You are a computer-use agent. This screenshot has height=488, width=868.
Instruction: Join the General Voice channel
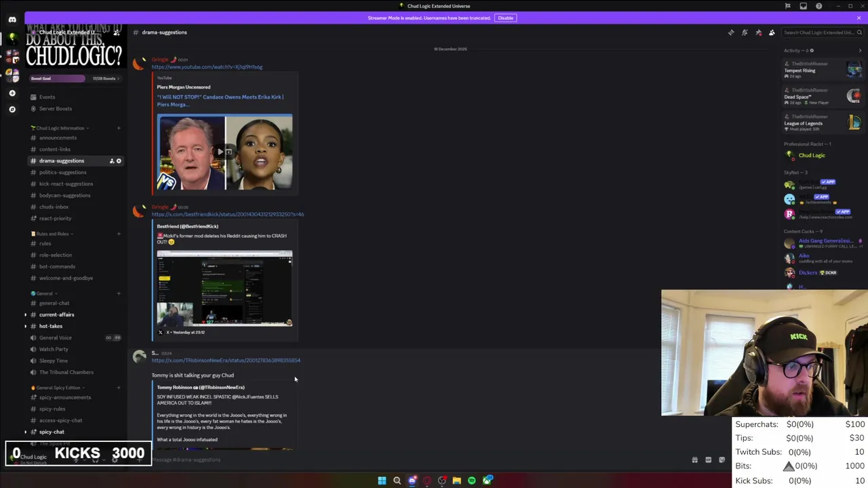(x=75, y=338)
